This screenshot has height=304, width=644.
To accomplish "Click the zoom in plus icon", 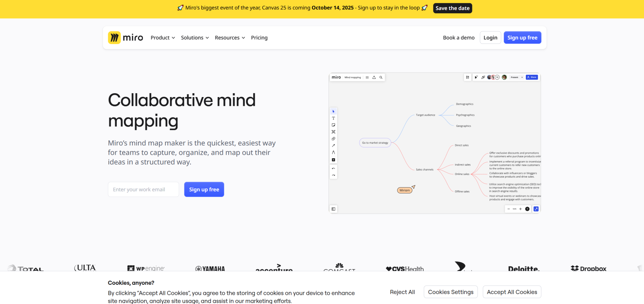I will pos(520,209).
